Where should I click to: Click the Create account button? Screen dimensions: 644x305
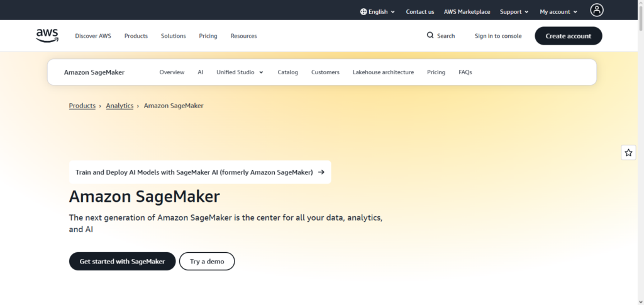pyautogui.click(x=568, y=36)
